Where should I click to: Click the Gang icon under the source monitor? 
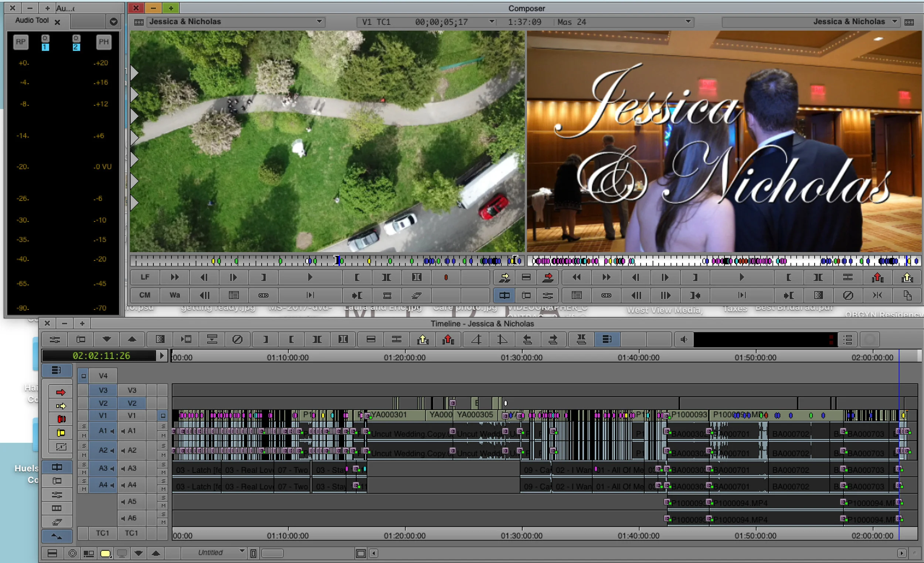[x=263, y=296]
